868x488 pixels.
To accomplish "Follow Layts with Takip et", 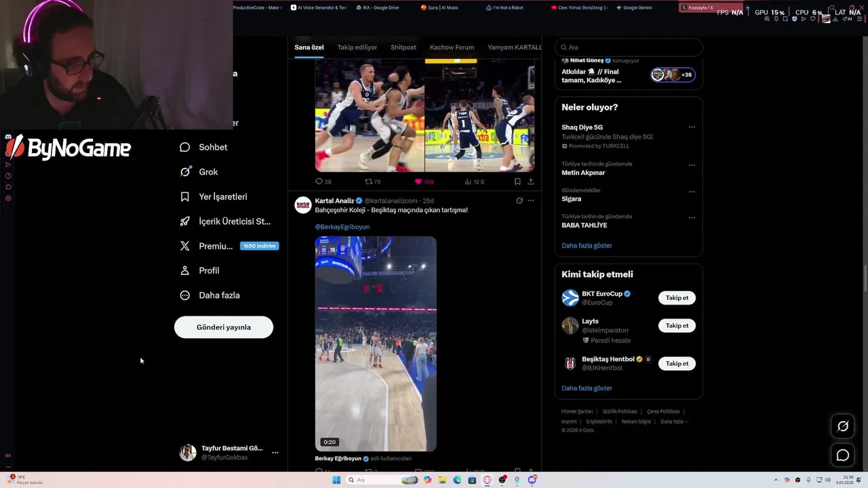I will (x=677, y=325).
